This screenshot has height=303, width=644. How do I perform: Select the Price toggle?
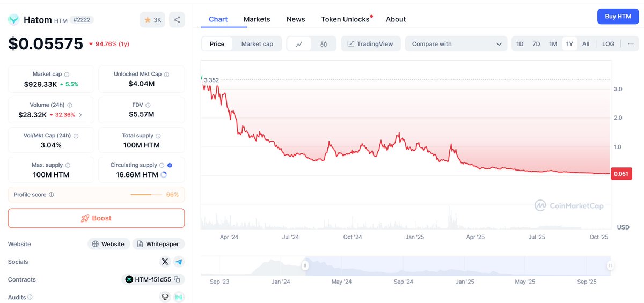point(217,44)
